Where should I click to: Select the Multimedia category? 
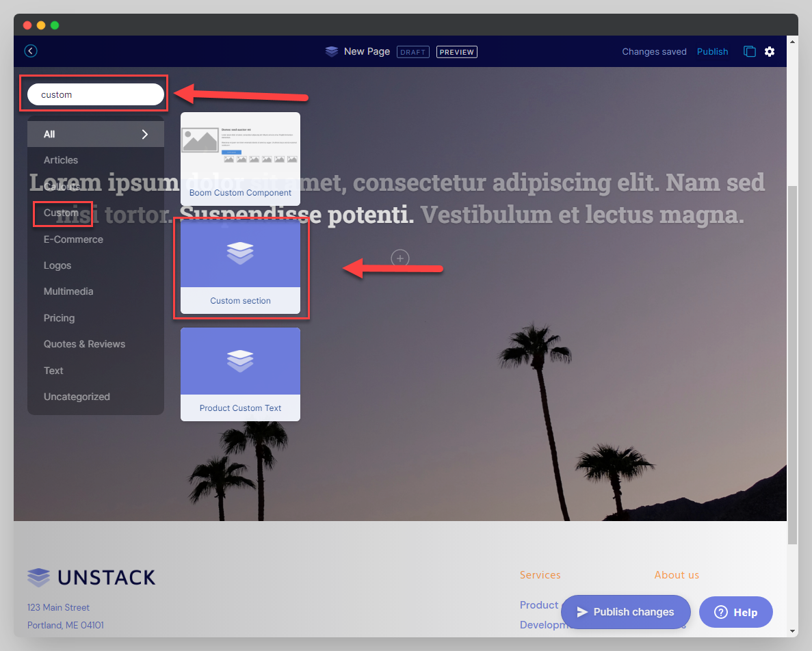pos(68,291)
